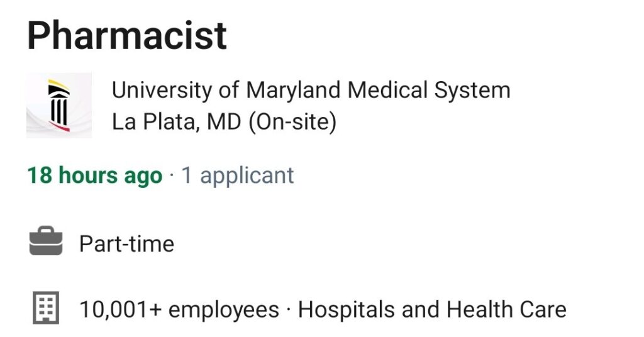View the 1 applicant count
The image size is (644, 337).
click(238, 175)
